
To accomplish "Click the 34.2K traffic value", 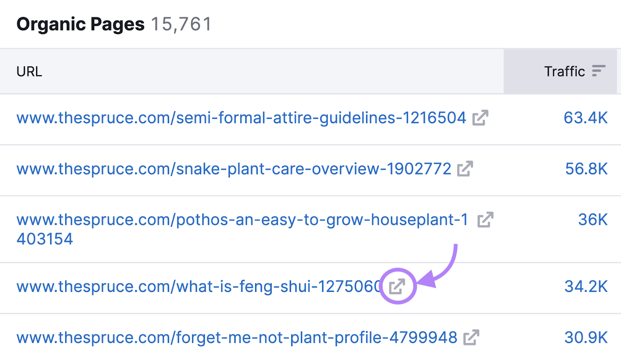I will point(586,286).
